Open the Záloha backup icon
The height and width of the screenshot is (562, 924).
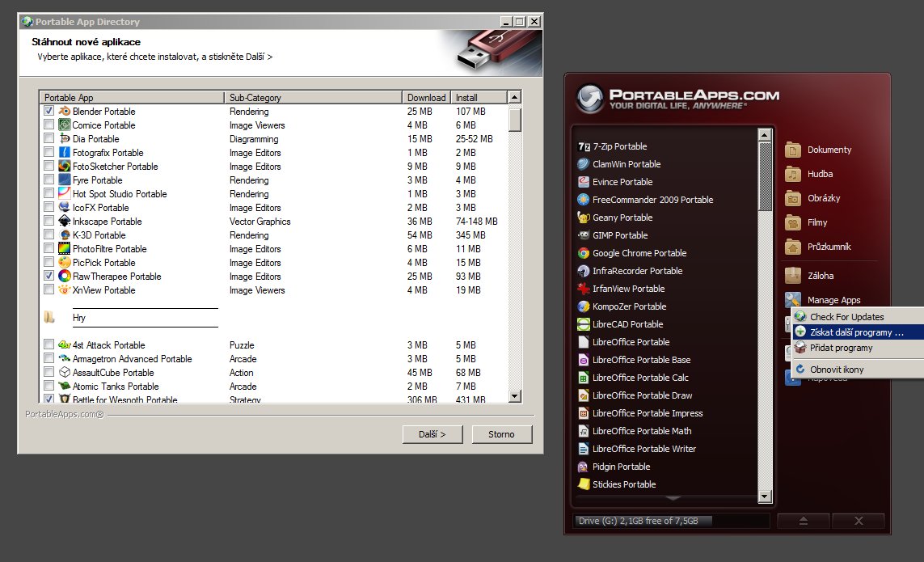[x=792, y=276]
